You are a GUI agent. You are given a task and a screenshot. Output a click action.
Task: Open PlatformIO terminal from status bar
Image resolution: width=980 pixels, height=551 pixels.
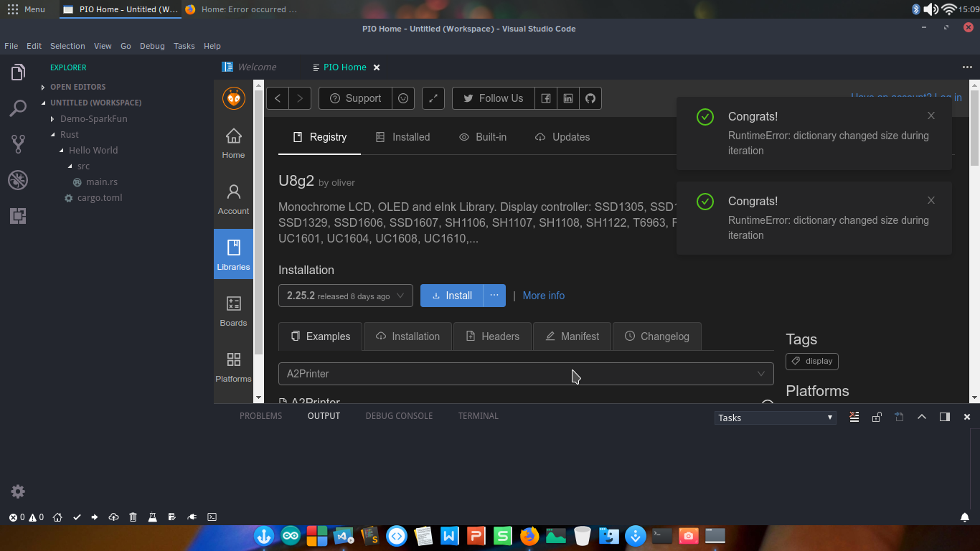pyautogui.click(x=212, y=517)
